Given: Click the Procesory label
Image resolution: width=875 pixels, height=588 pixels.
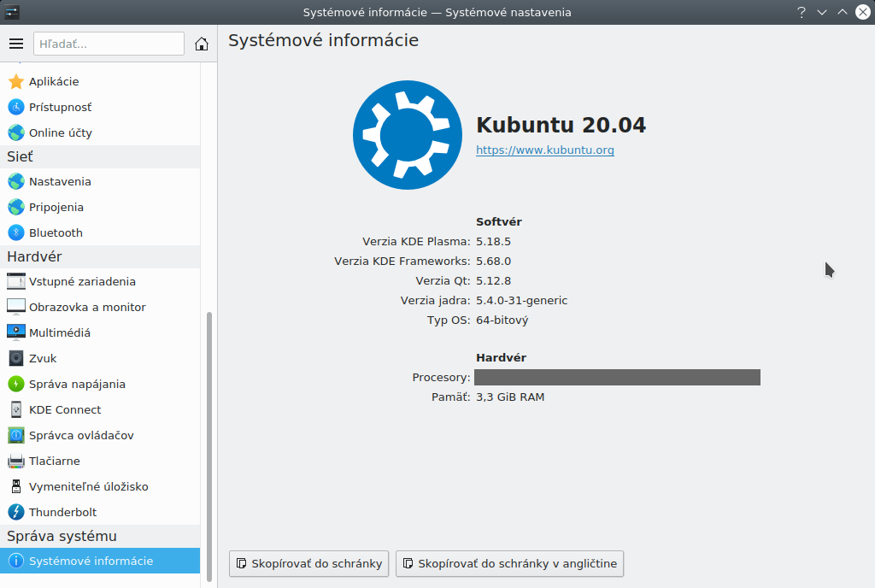Looking at the screenshot, I should [x=442, y=378].
